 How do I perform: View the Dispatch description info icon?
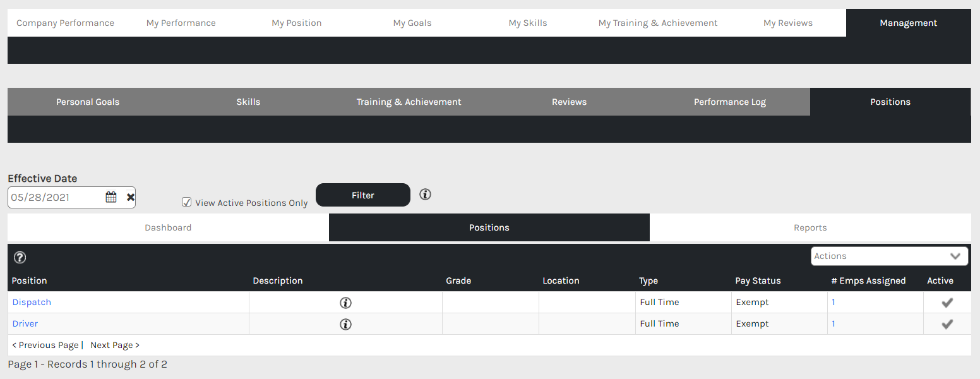[345, 303]
